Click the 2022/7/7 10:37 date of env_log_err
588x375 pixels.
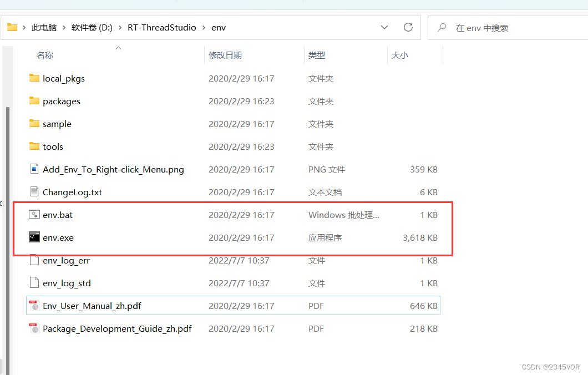pos(239,260)
